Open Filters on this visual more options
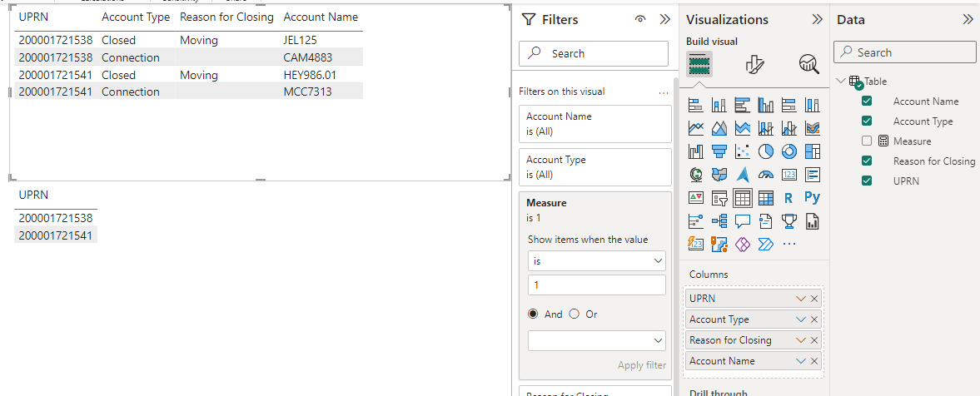 click(663, 92)
